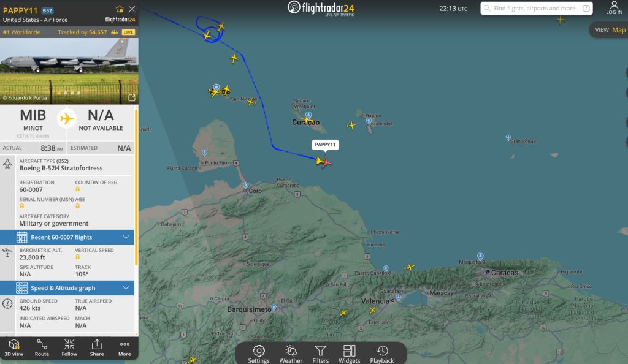Viewport: 628px width, 364px height.
Task: Toggle Follow mode for the aircraft
Action: point(69,347)
